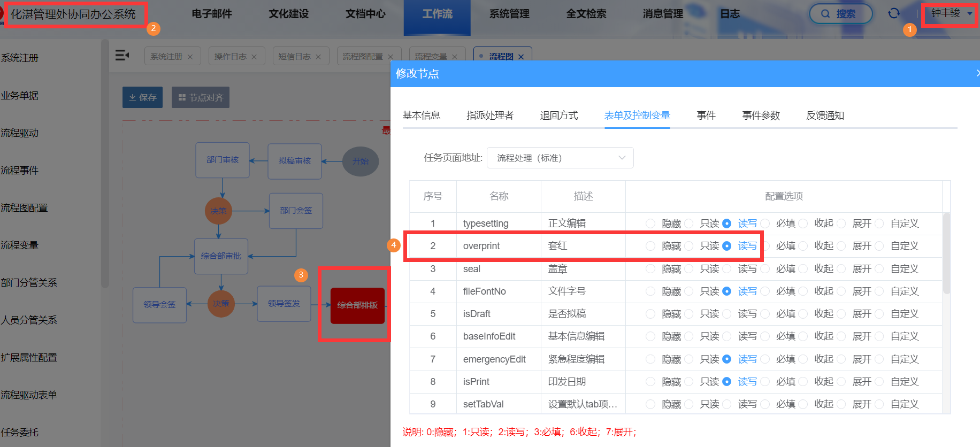Set isPrint row to 只读
This screenshot has height=447, width=980.
[x=689, y=382]
